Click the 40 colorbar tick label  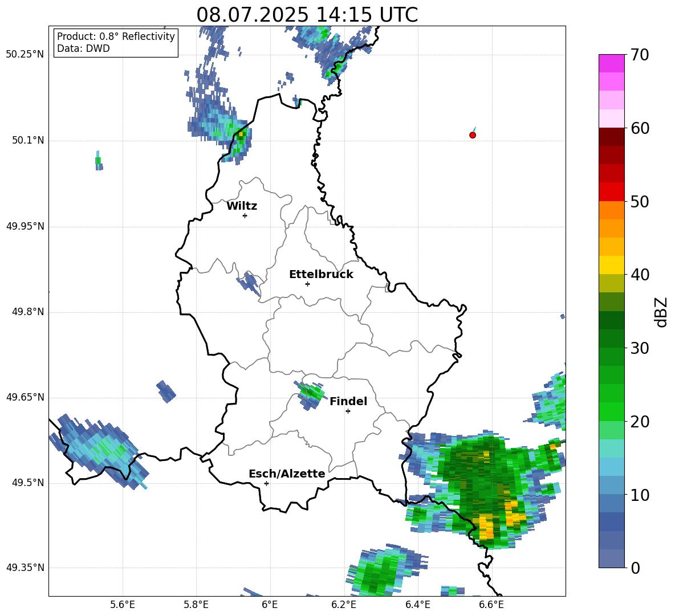[640, 275]
